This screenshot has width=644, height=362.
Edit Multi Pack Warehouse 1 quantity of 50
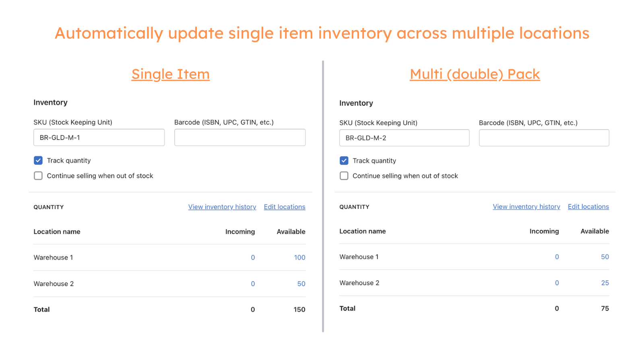point(605,257)
